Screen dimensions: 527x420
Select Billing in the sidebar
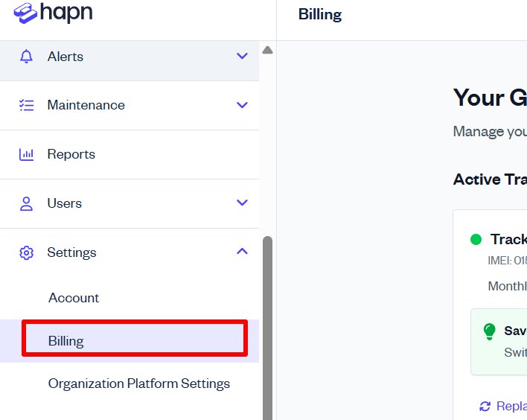(66, 341)
